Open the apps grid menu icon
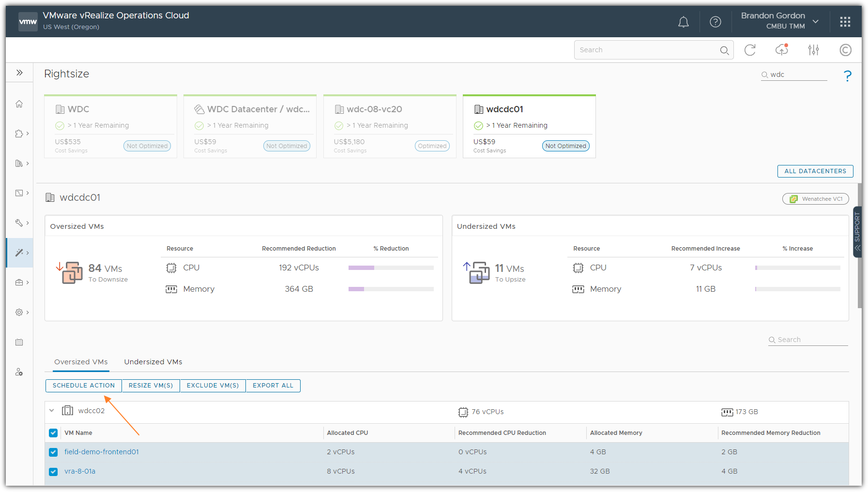The image size is (868, 492). [845, 22]
